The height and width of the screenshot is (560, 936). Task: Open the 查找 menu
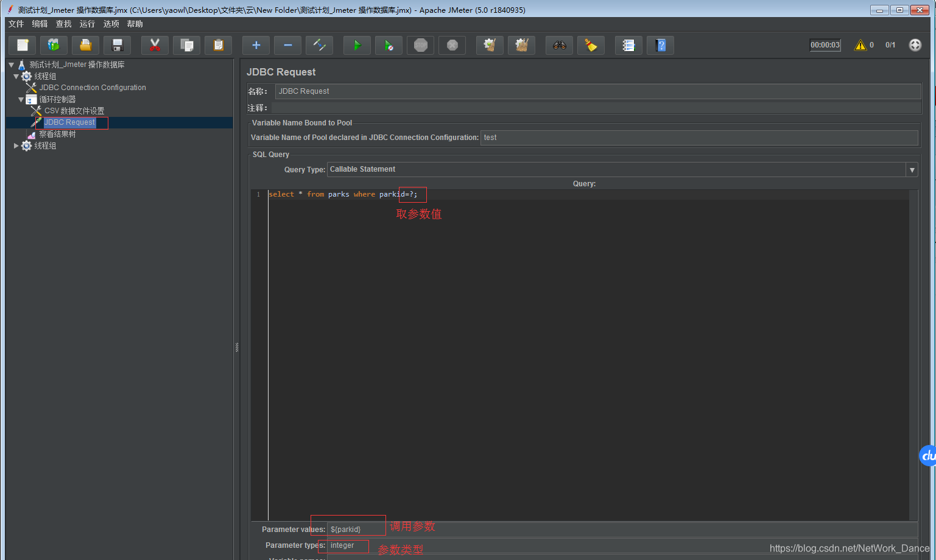[64, 24]
